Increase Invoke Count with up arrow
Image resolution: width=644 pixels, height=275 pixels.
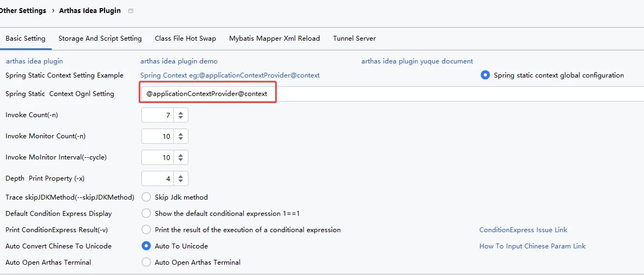[181, 113]
